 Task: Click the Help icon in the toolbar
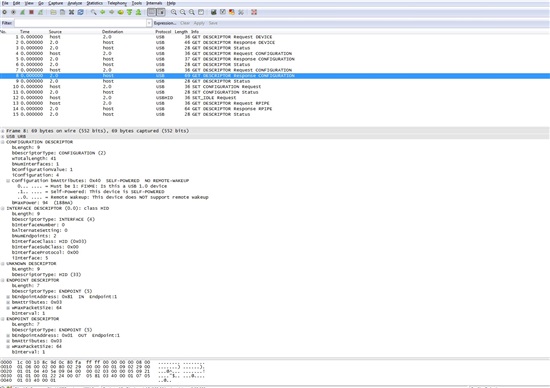point(254,12)
